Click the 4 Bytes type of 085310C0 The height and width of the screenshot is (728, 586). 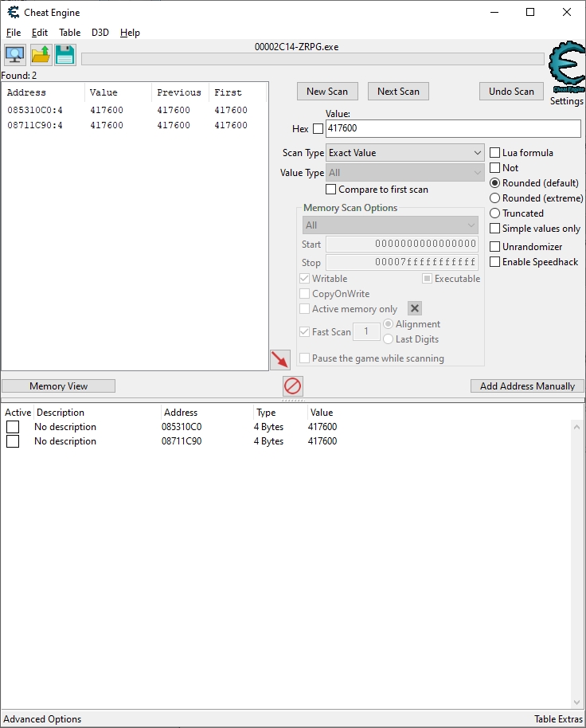pos(268,427)
